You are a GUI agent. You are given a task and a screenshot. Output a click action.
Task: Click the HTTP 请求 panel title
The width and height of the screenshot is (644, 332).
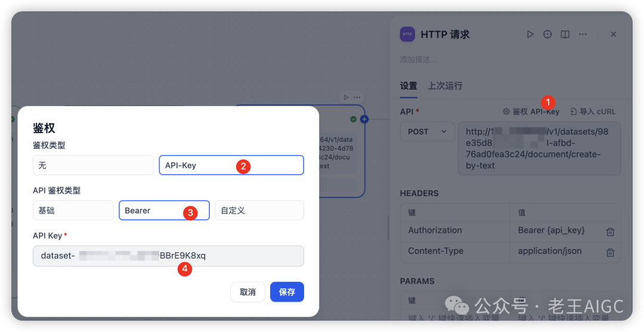[x=445, y=35]
